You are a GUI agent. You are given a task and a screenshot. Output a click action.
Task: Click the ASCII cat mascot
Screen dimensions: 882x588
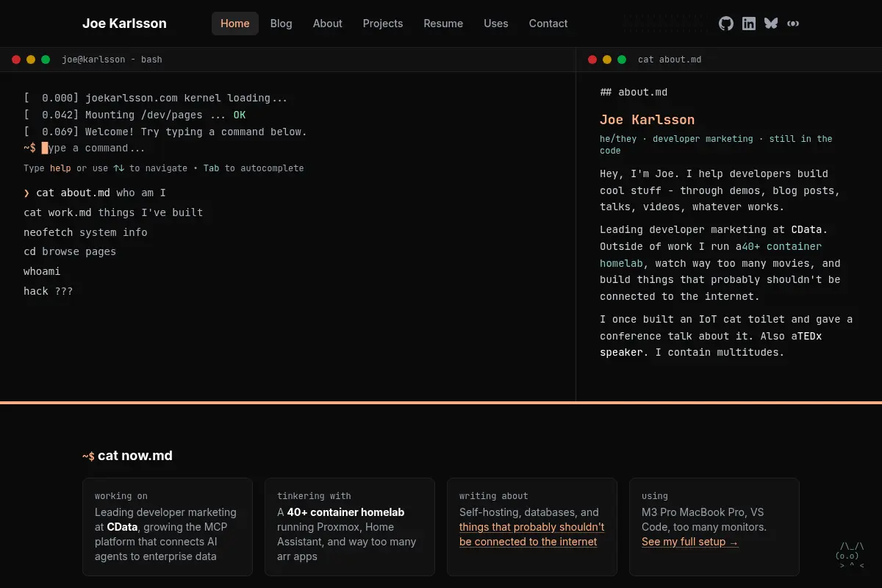pyautogui.click(x=850, y=556)
